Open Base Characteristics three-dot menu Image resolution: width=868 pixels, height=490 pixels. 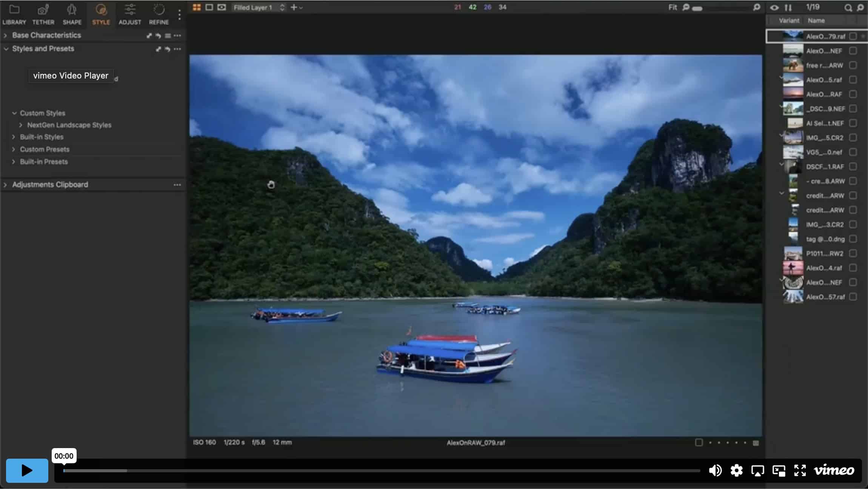pos(177,35)
